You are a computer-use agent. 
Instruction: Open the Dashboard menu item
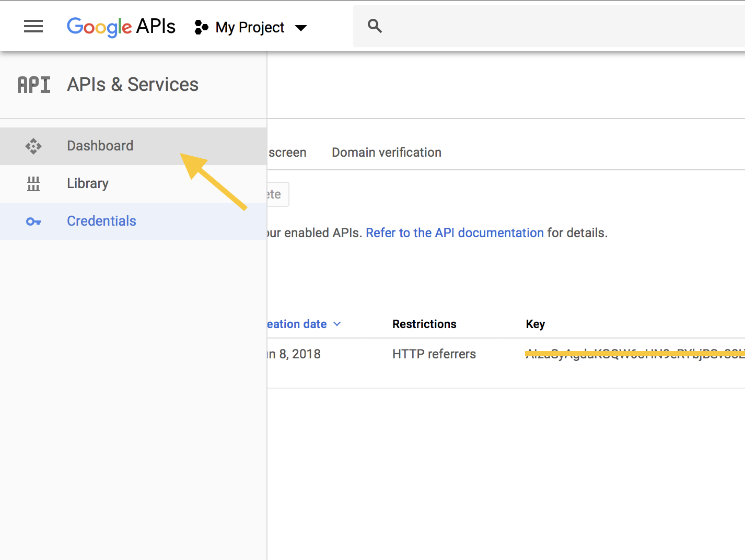point(133,146)
